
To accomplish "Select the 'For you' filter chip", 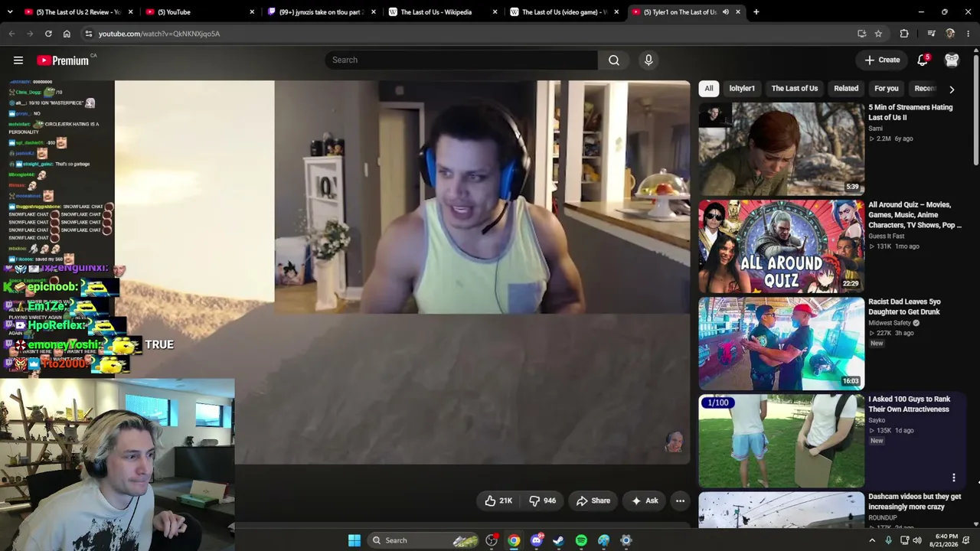I will click(x=887, y=89).
